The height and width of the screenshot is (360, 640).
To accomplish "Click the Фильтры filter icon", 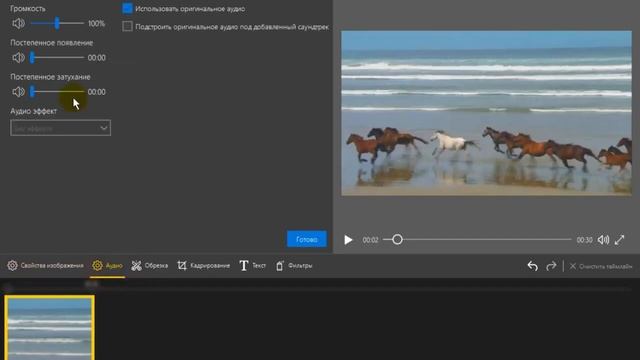I will pyautogui.click(x=280, y=266).
